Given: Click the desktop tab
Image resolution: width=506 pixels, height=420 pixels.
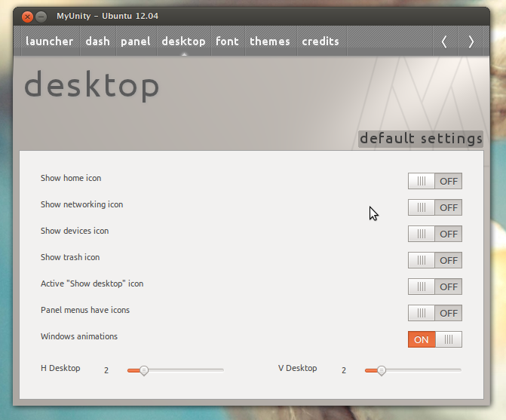Looking at the screenshot, I should coord(183,41).
